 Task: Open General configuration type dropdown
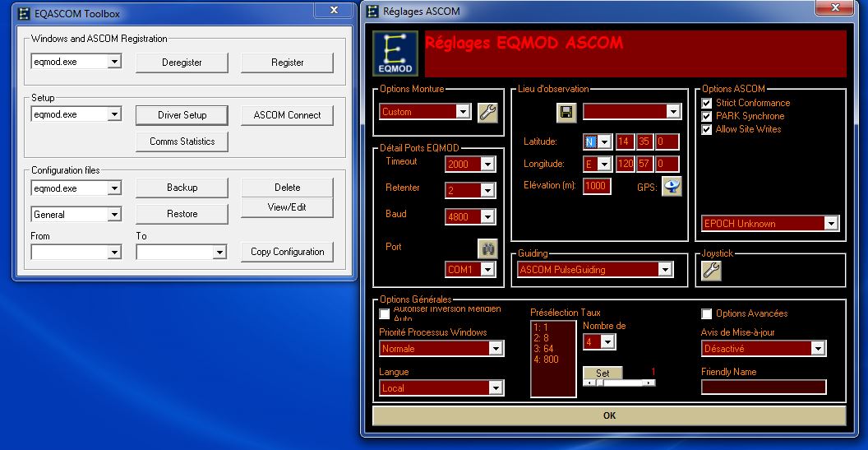tap(114, 215)
